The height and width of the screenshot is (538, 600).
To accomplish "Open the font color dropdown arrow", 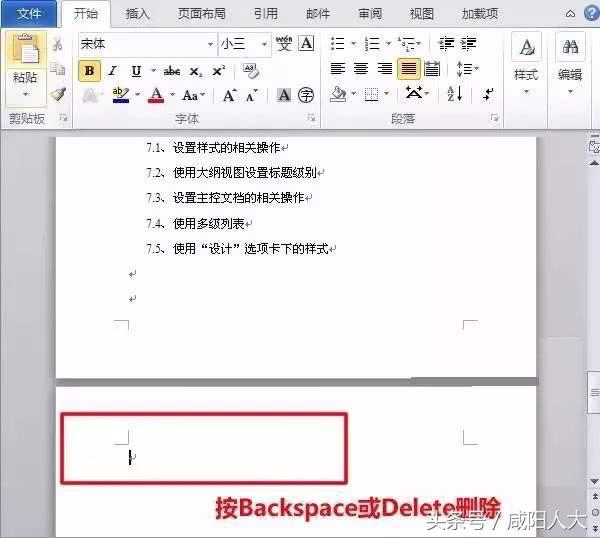I will 173,95.
